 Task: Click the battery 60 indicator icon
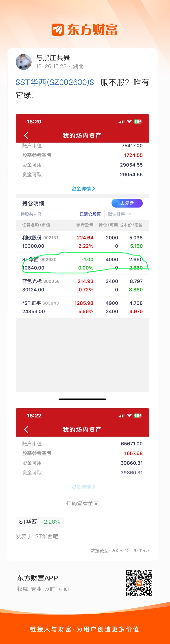[138, 415]
